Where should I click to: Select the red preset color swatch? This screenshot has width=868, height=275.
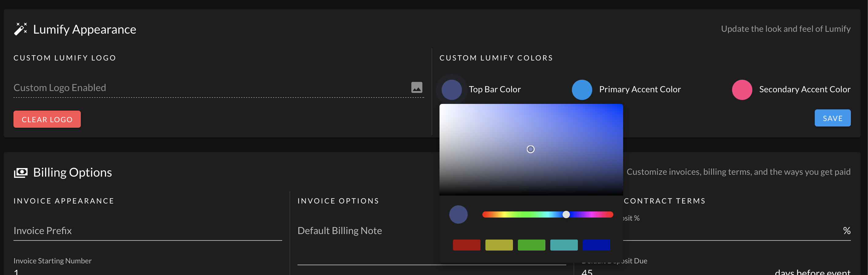tap(466, 245)
